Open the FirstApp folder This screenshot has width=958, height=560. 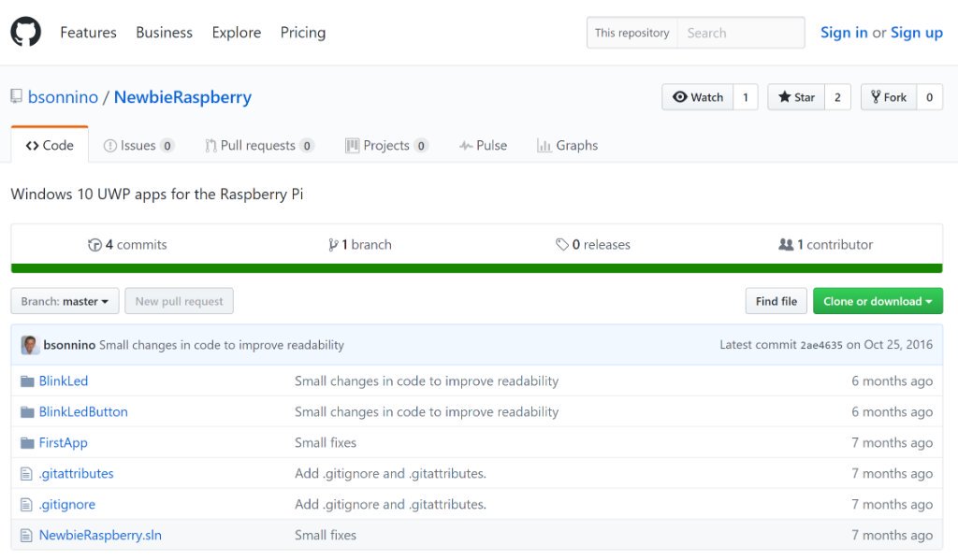[63, 443]
